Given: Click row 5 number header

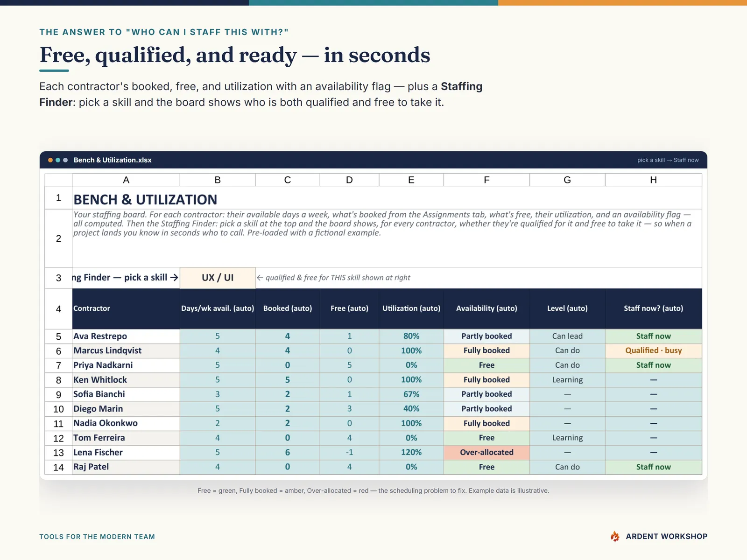Looking at the screenshot, I should (58, 336).
